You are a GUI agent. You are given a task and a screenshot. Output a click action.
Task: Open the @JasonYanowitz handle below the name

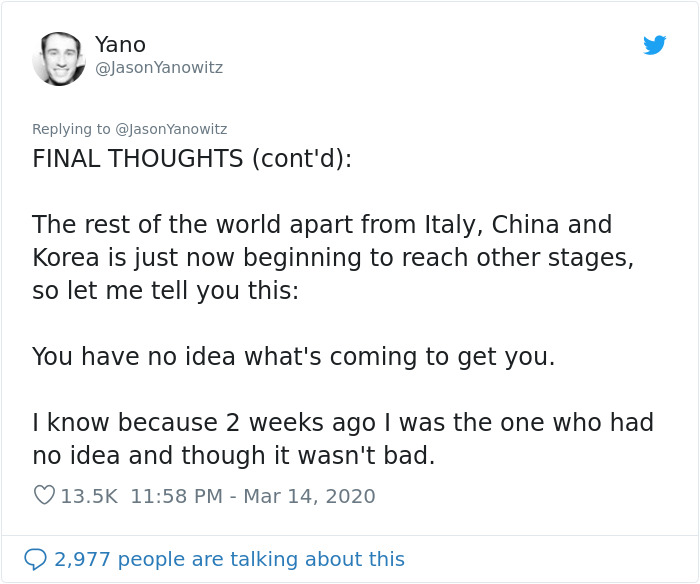coord(159,68)
